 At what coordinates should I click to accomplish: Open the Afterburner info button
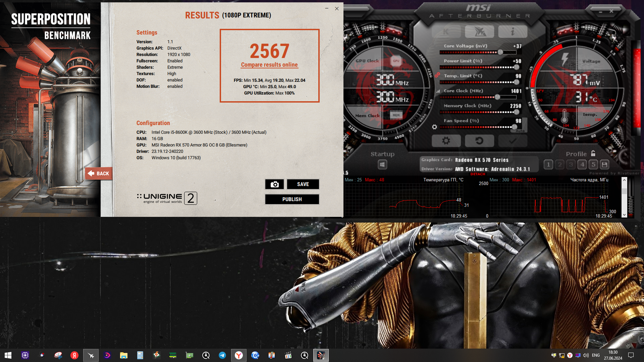[x=512, y=32]
